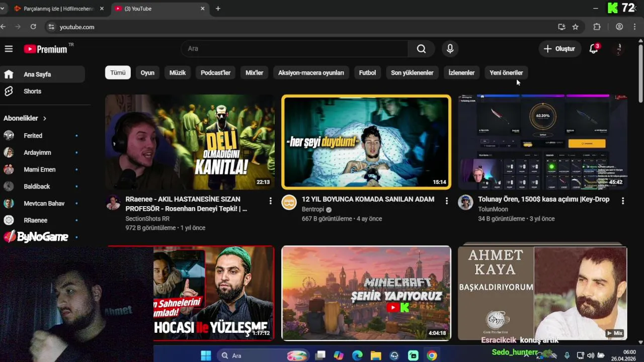This screenshot has width=644, height=362.
Task: Reload the page in Chrome
Action: [x=33, y=27]
